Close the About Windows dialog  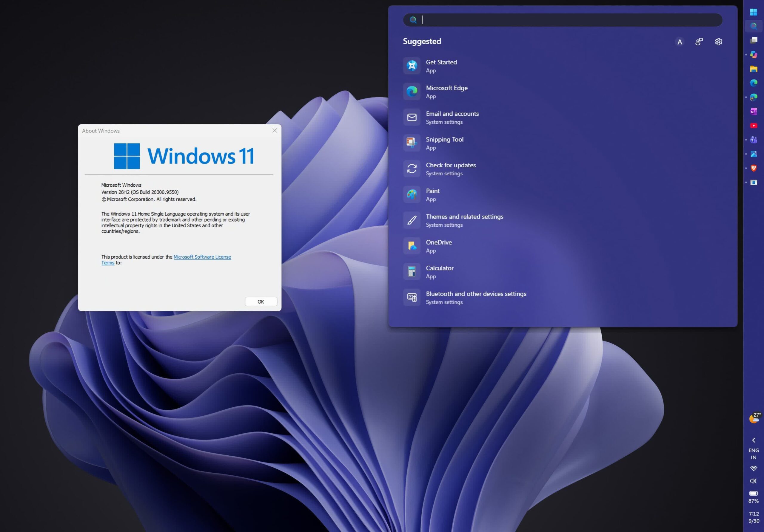pyautogui.click(x=275, y=130)
